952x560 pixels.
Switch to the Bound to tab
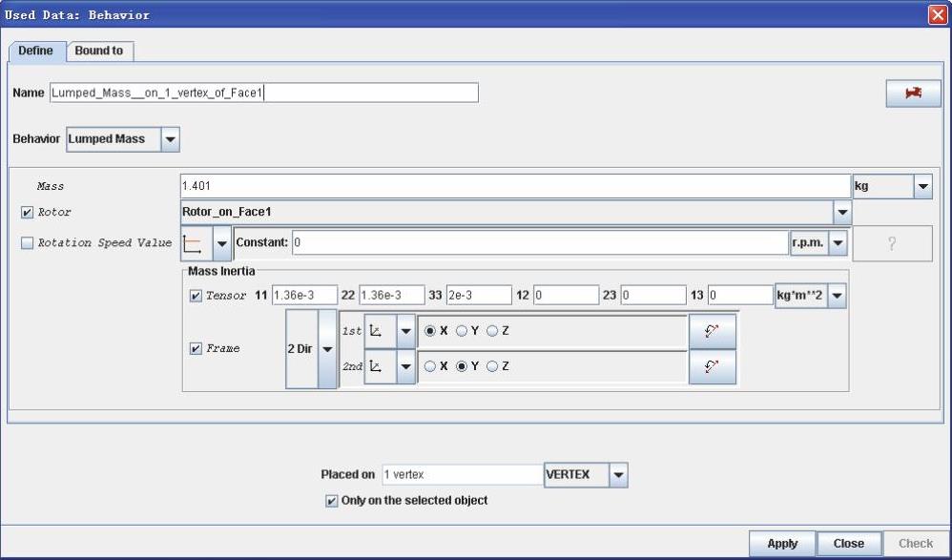click(x=99, y=51)
